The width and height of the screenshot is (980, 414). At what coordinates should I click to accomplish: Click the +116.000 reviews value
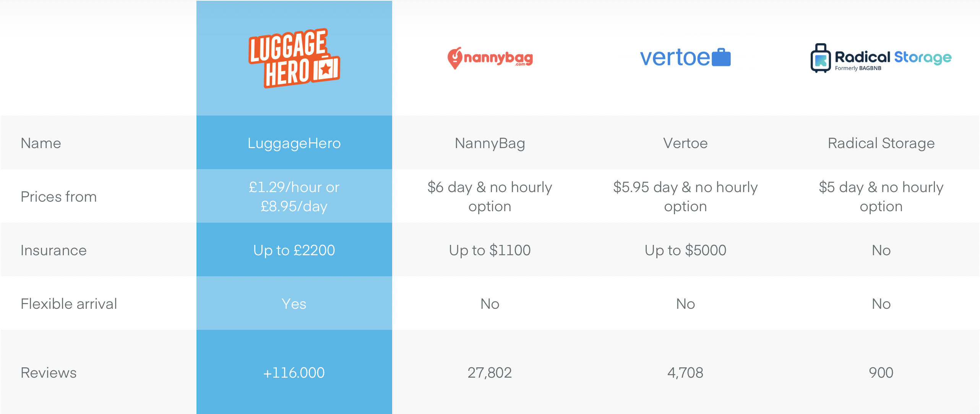(x=294, y=373)
